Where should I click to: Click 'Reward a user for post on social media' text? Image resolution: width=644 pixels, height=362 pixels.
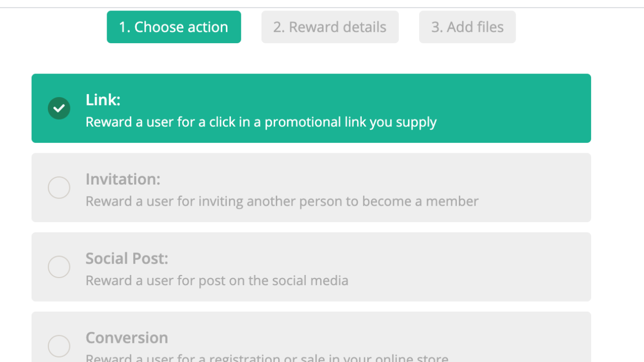[217, 281]
